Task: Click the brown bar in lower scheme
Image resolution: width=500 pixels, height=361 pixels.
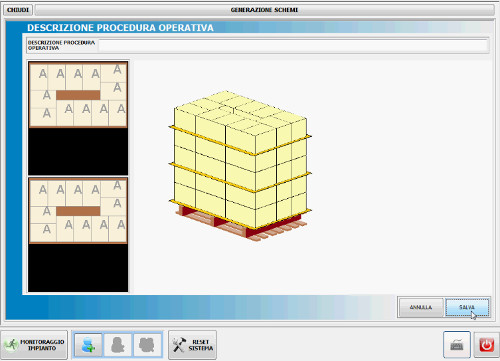Action: pos(78,211)
